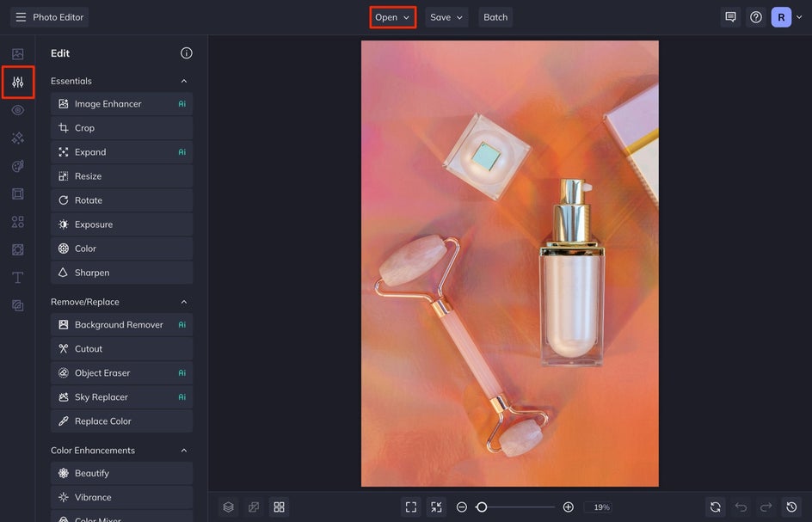Screen dimensions: 812x522
Task: Open the Cutout tool
Action: tap(121, 348)
